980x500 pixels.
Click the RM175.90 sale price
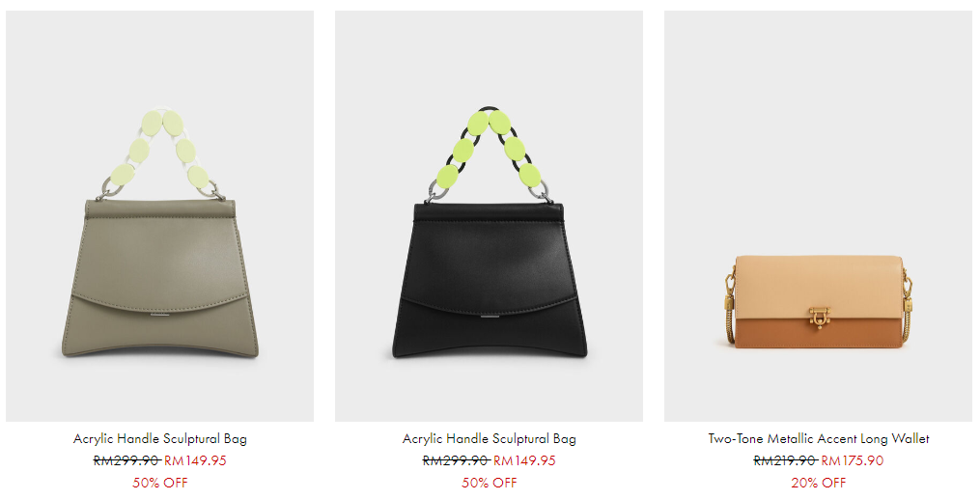tap(852, 460)
